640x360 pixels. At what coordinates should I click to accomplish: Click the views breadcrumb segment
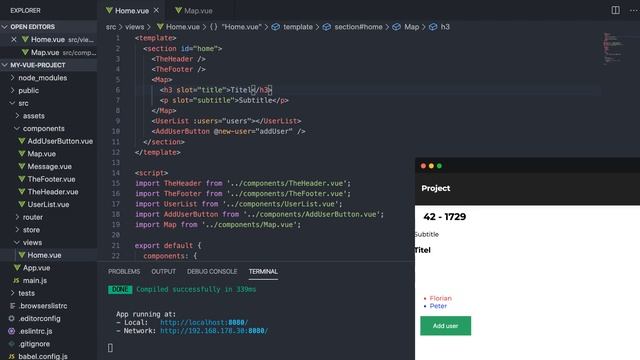click(134, 27)
